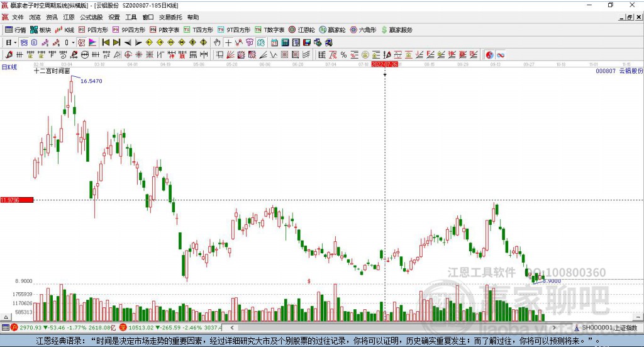Click the pink flag chart icon
Image resolution: width=644 pixels, height=347 pixels.
coord(92,42)
